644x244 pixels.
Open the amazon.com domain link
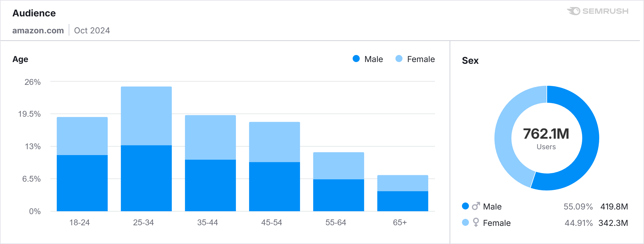[x=38, y=30]
